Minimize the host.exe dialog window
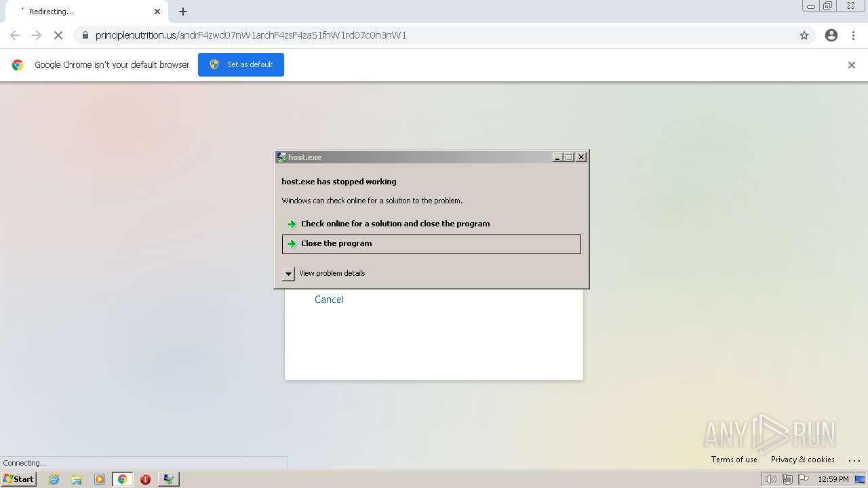The width and height of the screenshot is (868, 488). pyautogui.click(x=557, y=157)
